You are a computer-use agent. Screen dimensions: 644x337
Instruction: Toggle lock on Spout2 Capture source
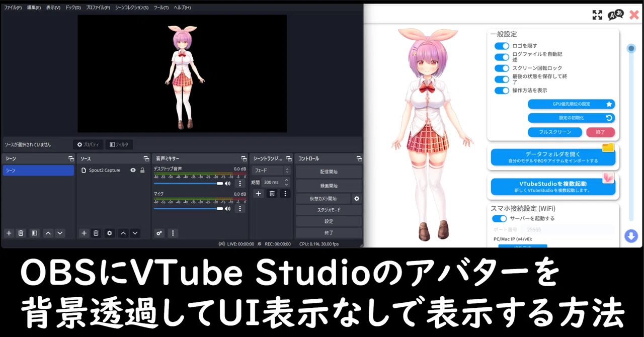tap(142, 170)
